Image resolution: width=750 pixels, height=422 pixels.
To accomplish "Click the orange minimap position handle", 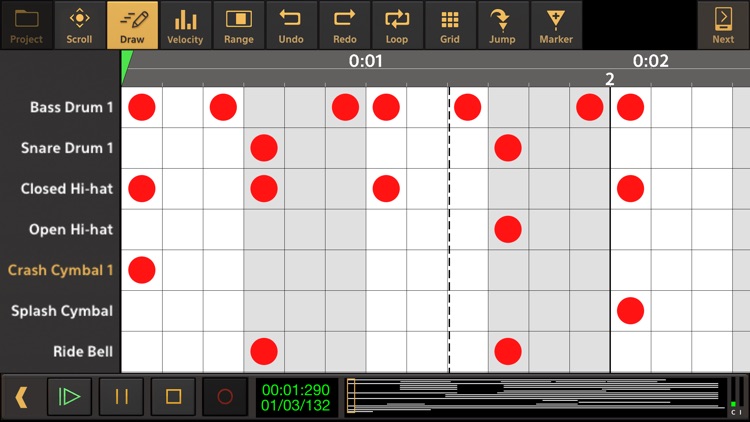I will [x=351, y=396].
